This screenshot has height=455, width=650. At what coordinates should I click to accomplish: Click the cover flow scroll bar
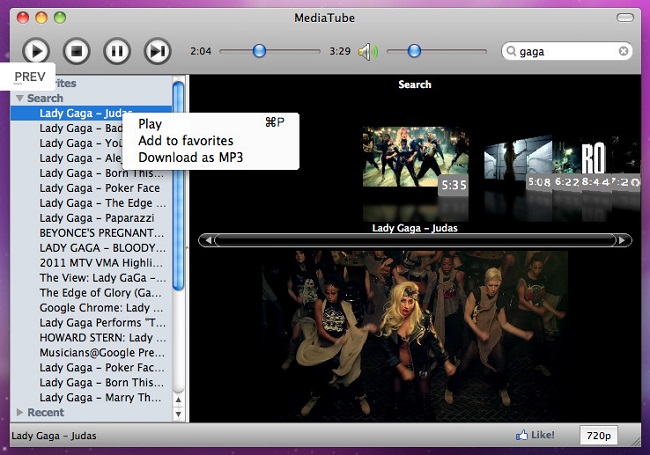point(415,240)
